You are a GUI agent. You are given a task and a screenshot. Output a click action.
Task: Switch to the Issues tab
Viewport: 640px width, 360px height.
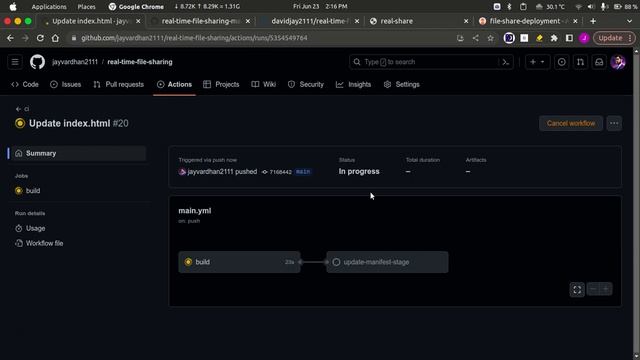click(x=66, y=84)
